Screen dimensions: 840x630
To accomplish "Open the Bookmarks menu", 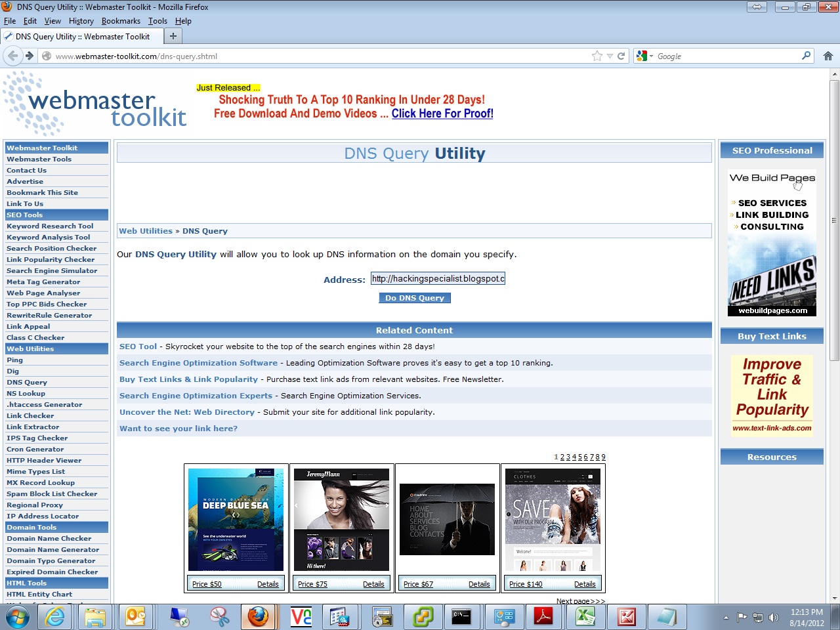I will pyautogui.click(x=121, y=21).
